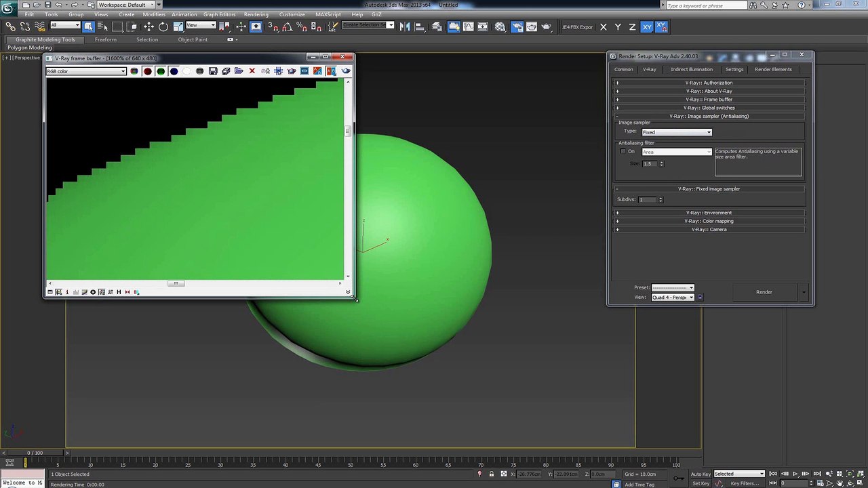Click the teapot Render Production icon
Screen dimensions: 868x488
[547, 26]
